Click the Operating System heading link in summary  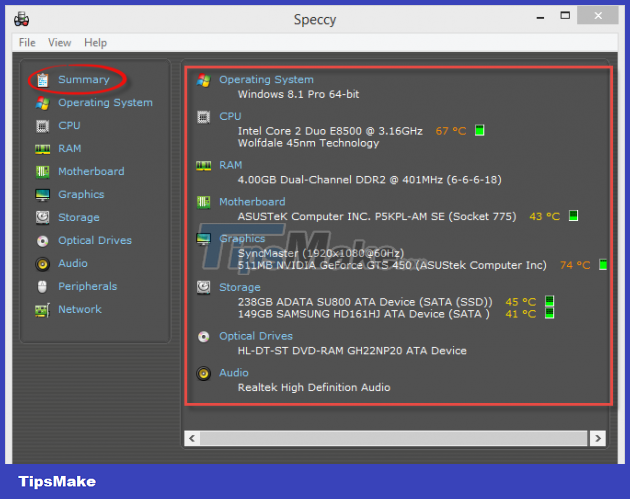point(266,80)
